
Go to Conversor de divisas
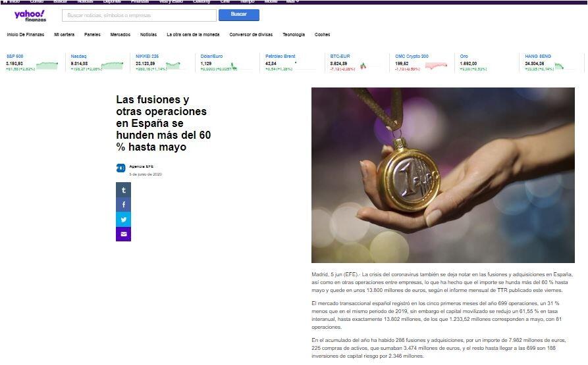251,34
